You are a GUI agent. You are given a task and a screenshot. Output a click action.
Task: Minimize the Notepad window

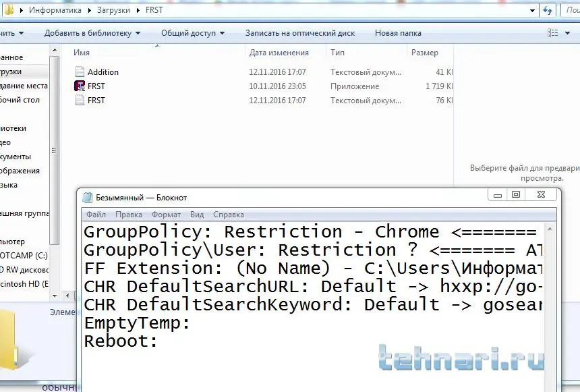pos(498,195)
